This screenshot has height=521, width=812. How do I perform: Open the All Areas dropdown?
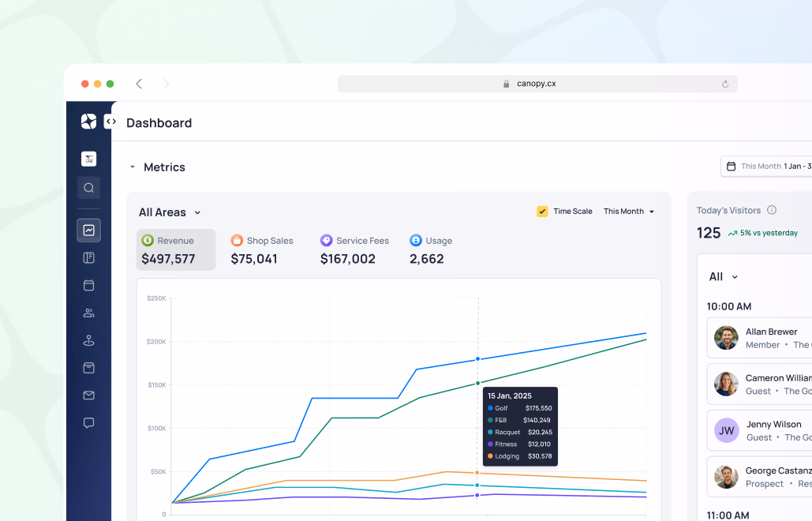pyautogui.click(x=170, y=212)
